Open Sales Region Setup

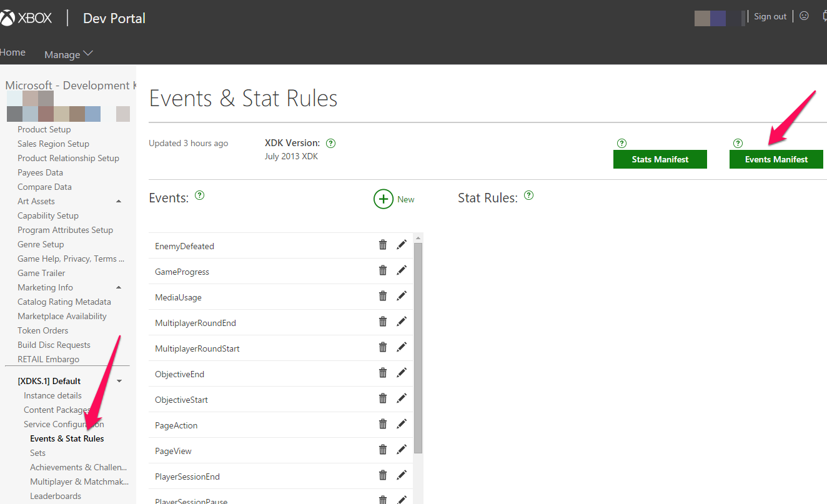coord(54,144)
